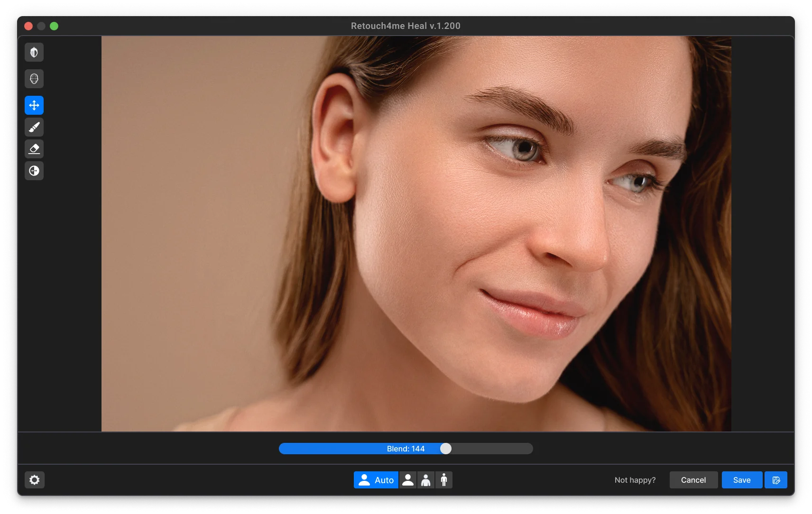The width and height of the screenshot is (812, 514).
Task: Click the retouched photo preview
Action: coord(416,232)
